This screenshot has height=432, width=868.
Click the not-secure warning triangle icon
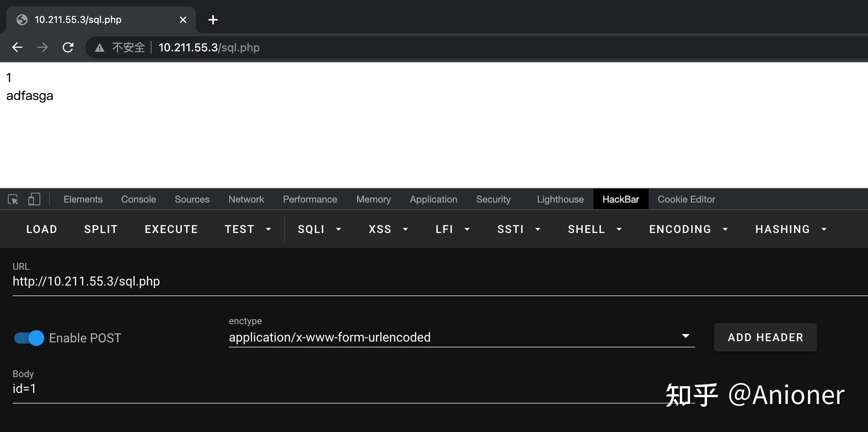99,48
